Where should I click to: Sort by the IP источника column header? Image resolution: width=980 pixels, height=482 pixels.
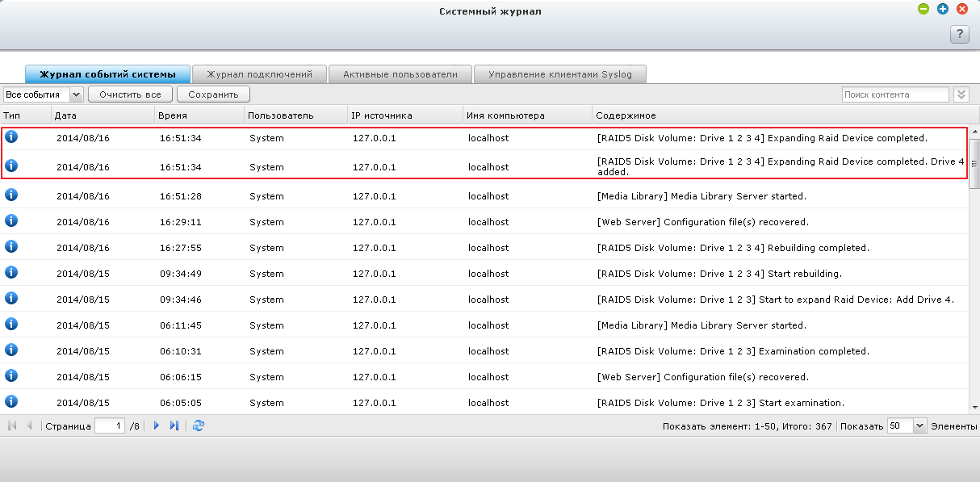pos(405,115)
